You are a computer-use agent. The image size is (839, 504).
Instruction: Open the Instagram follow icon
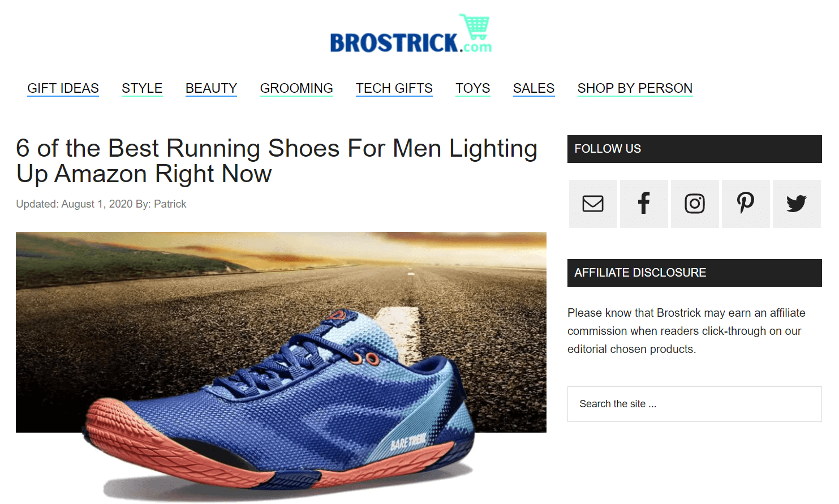click(x=695, y=204)
